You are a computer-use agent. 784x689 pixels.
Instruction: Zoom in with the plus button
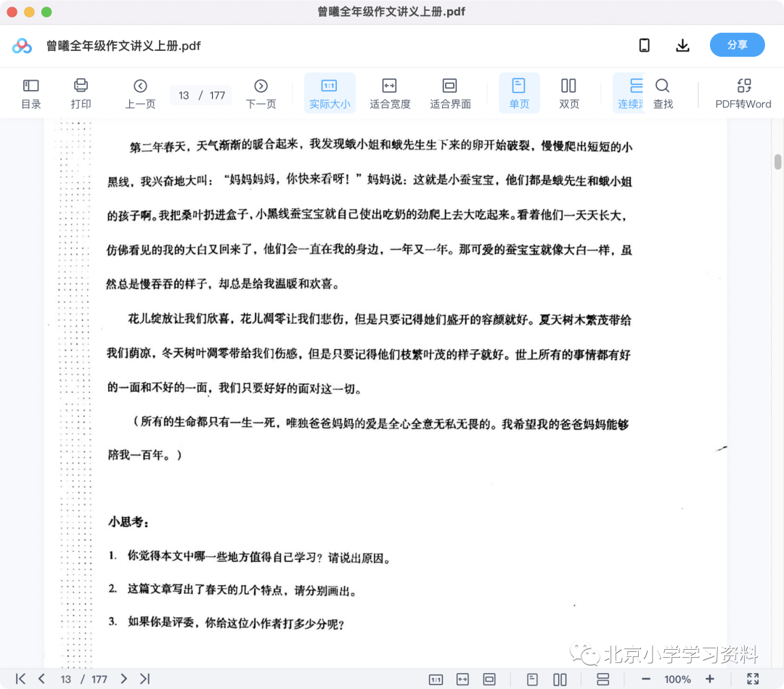point(709,679)
